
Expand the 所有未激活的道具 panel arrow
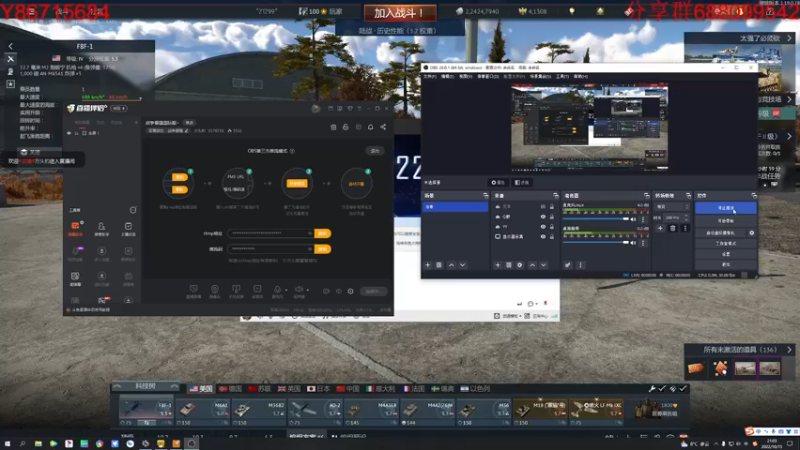(789, 349)
